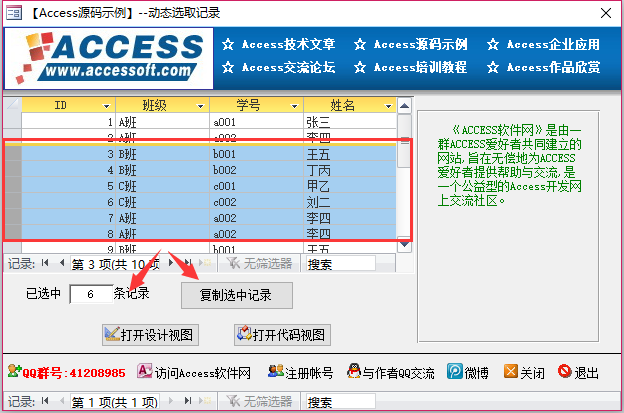
Task: Open Access培训教程 link in banner
Action: click(411, 67)
